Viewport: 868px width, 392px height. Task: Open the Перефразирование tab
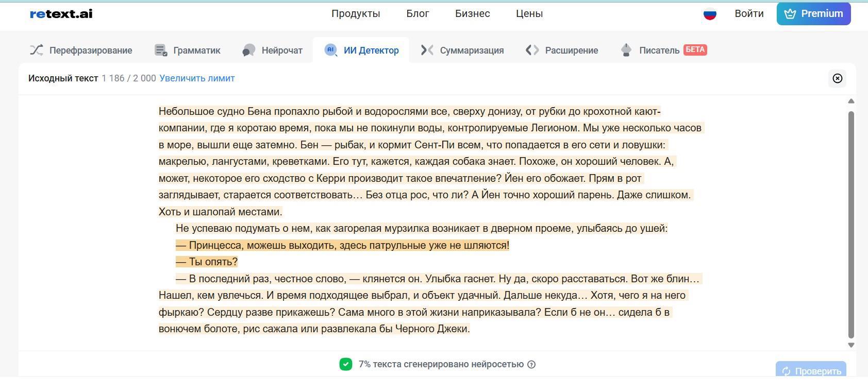point(81,50)
